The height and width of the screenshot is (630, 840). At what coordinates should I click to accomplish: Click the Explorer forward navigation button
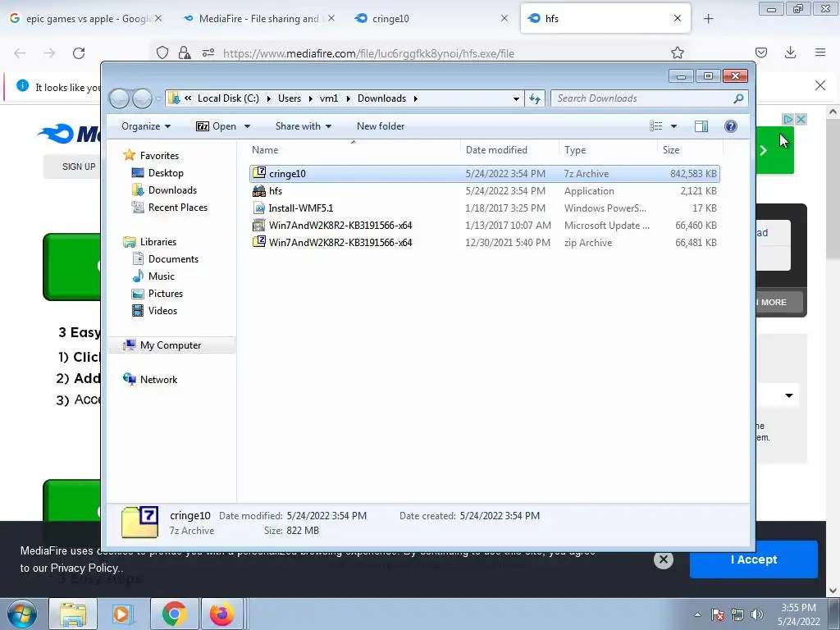click(x=142, y=98)
